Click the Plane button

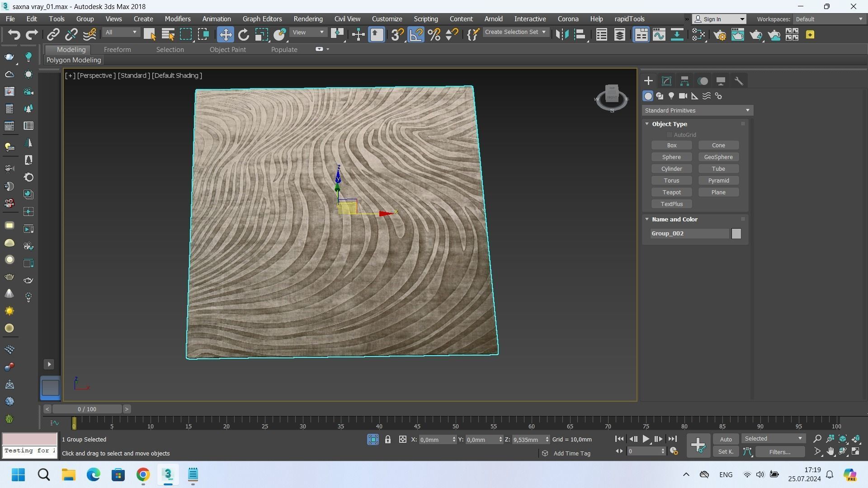[718, 192]
